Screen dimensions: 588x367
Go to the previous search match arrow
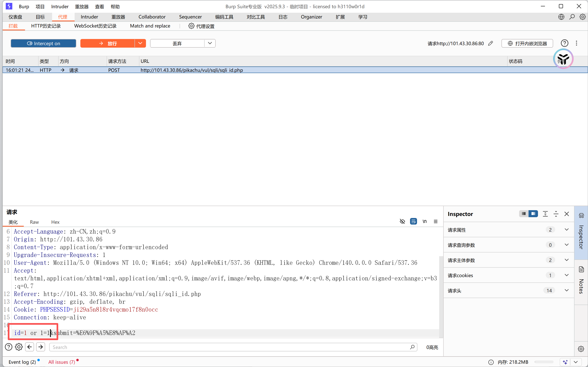pyautogui.click(x=30, y=347)
